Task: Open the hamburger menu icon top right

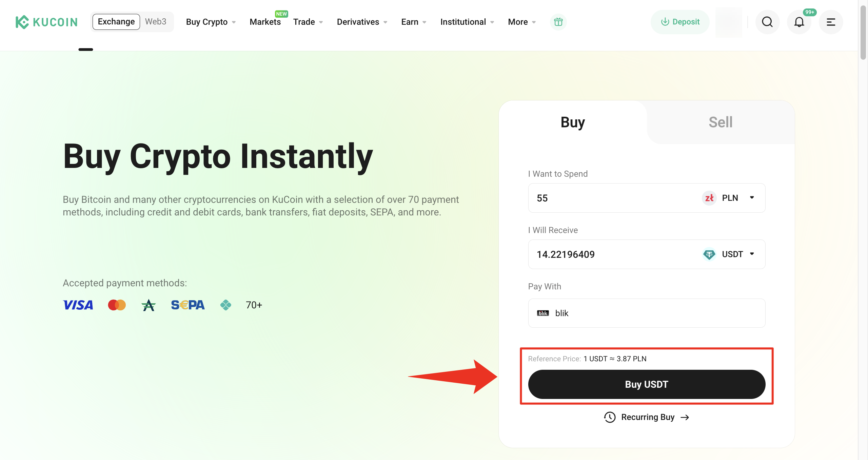Action: 831,22
